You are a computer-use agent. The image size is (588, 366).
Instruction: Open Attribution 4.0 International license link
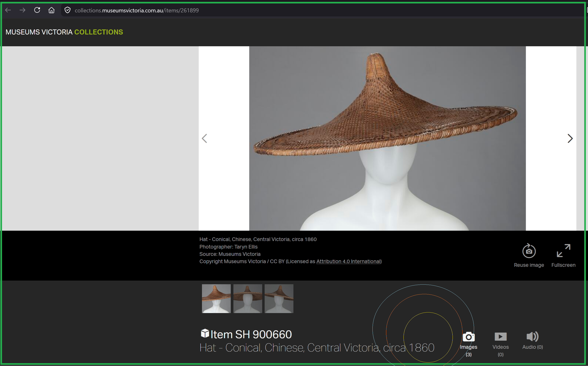[348, 262]
